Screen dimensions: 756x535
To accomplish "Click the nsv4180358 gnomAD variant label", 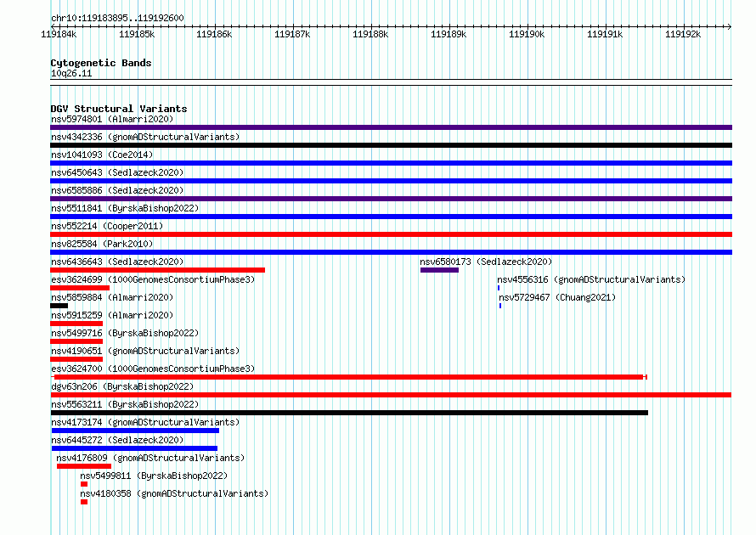I will point(174,493).
